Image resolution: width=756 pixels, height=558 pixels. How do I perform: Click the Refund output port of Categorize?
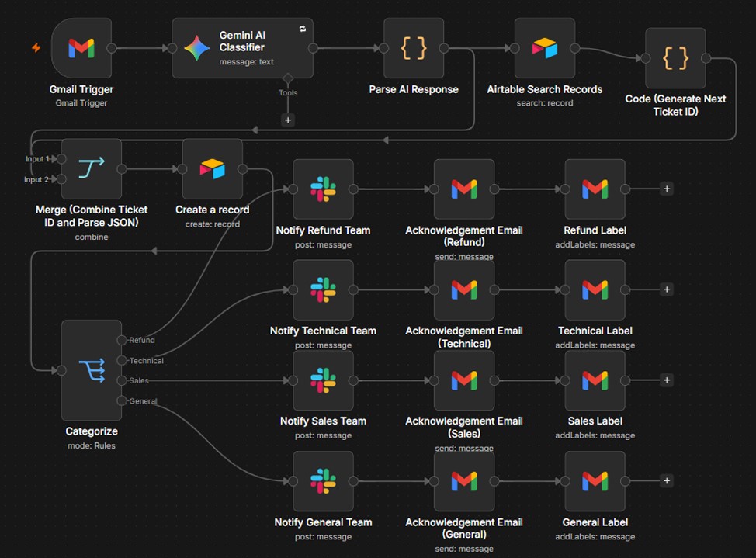(122, 340)
